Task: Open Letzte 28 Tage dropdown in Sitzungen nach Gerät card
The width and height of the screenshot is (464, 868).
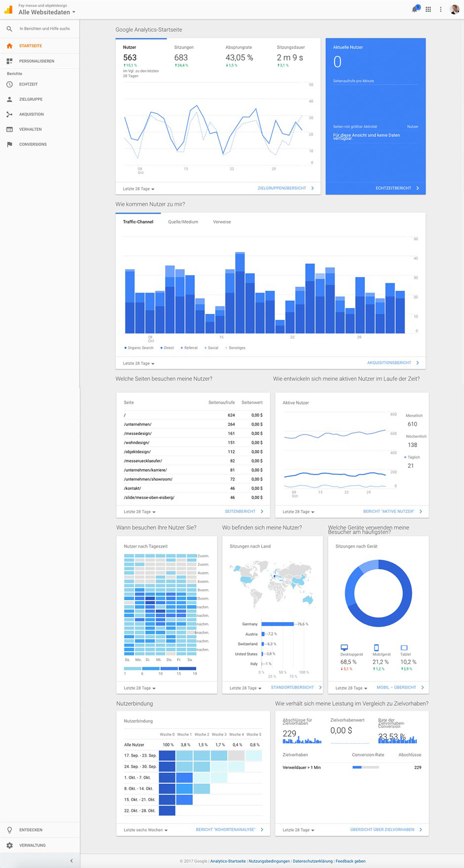Action: (x=351, y=688)
